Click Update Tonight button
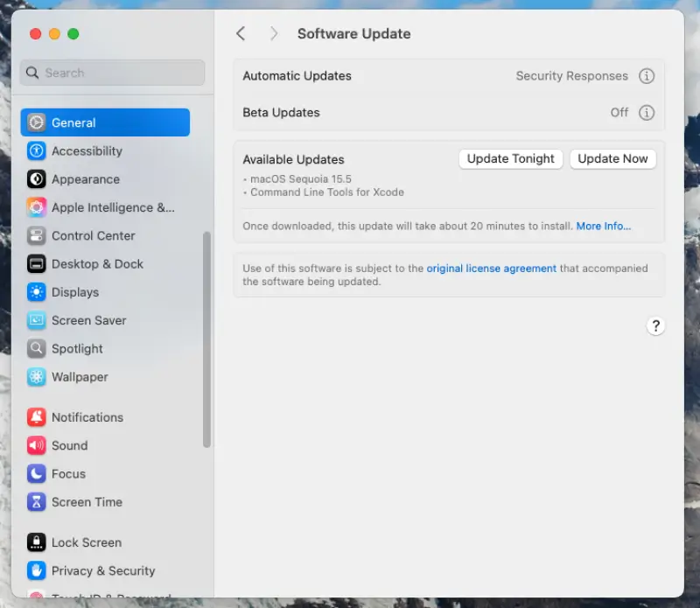Screen dimensions: 700x608 point(511,159)
